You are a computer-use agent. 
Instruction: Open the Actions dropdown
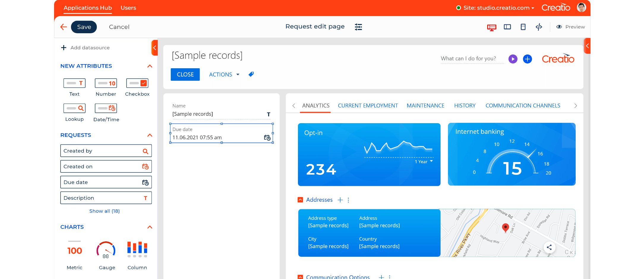click(224, 74)
